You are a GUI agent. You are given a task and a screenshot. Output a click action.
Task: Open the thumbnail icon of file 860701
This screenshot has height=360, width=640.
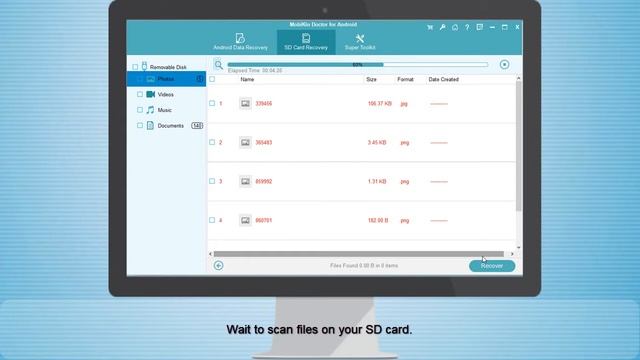[x=245, y=220]
